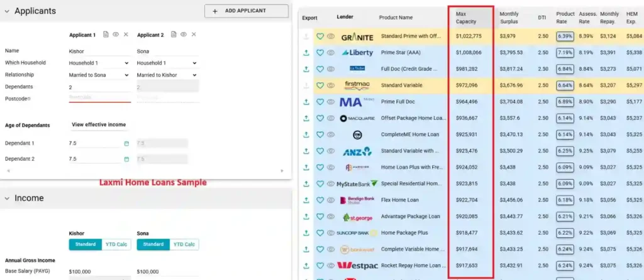Click View effective income button

coord(99,125)
